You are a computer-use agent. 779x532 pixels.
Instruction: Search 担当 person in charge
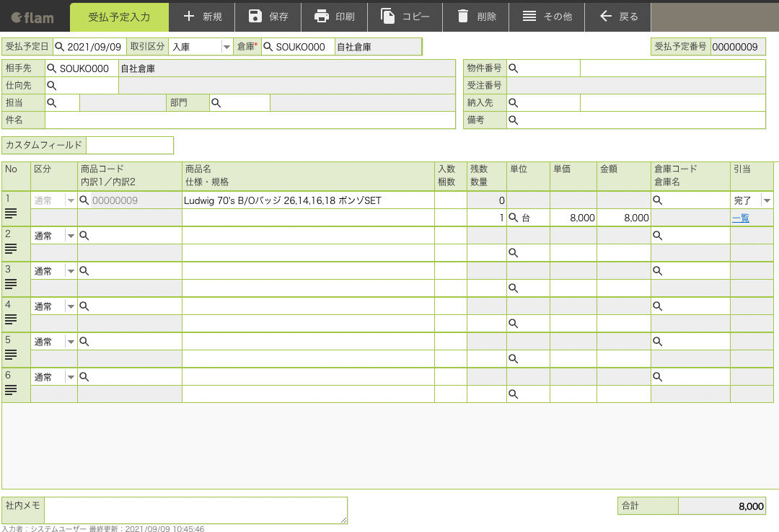pyautogui.click(x=51, y=103)
